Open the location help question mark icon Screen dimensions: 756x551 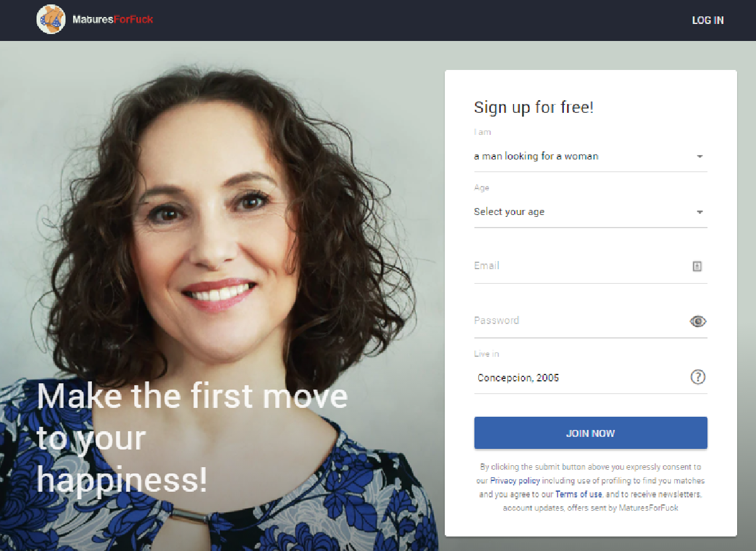[x=698, y=377]
